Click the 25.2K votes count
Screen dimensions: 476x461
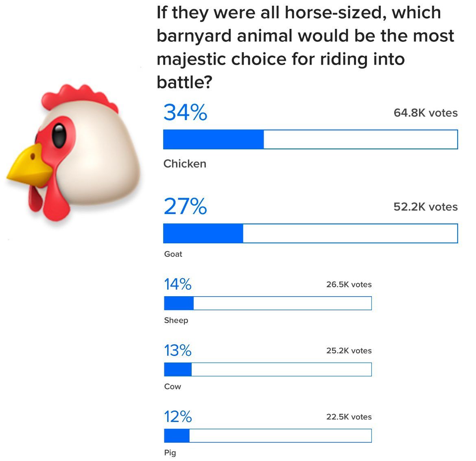click(349, 351)
